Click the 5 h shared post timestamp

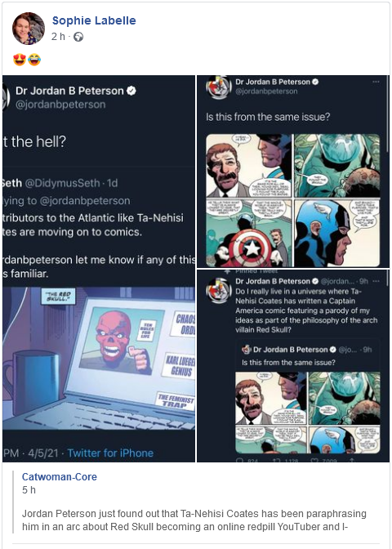tap(29, 490)
